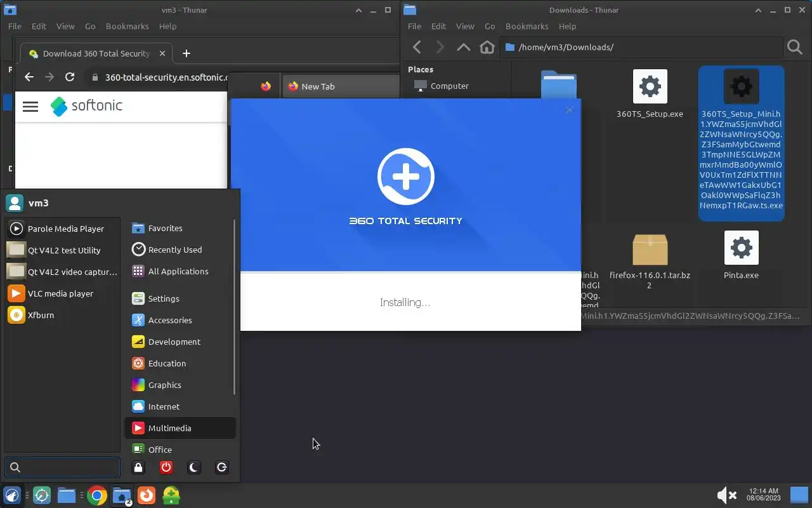The image size is (812, 508).
Task: Open search in Downloads Thunar window
Action: pyautogui.click(x=795, y=47)
